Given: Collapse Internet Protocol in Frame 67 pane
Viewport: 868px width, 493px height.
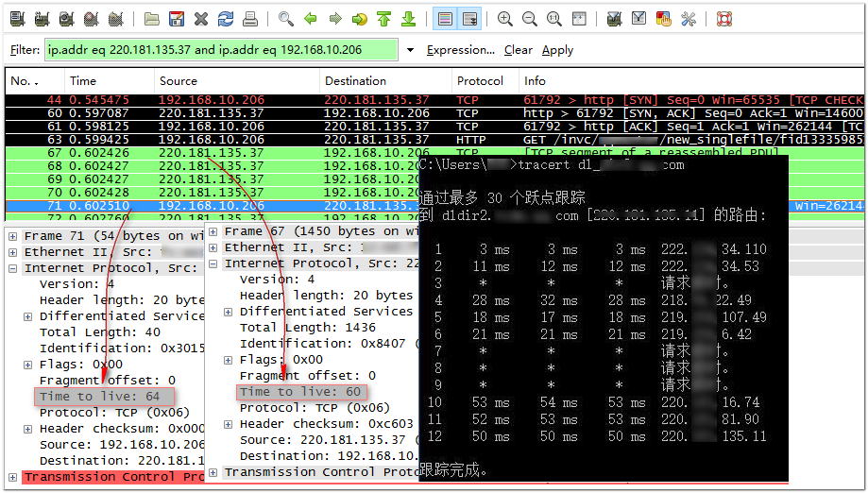Looking at the screenshot, I should click(x=213, y=263).
